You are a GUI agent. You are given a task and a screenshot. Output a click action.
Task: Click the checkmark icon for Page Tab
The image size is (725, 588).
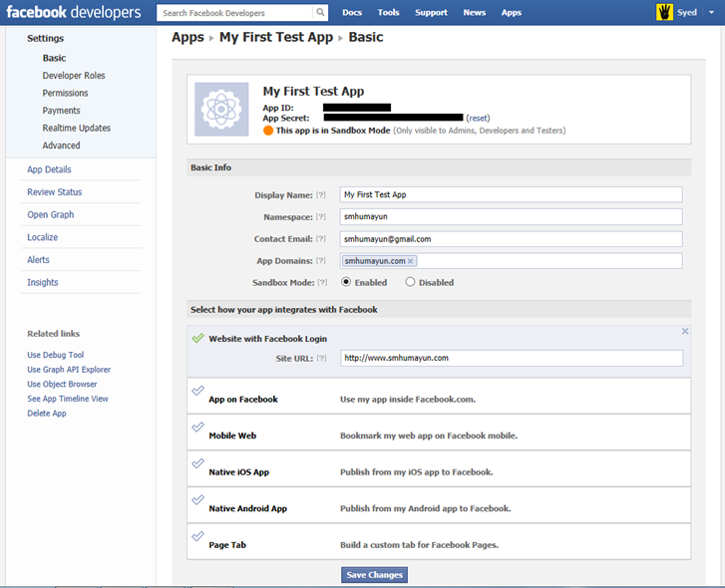(197, 536)
